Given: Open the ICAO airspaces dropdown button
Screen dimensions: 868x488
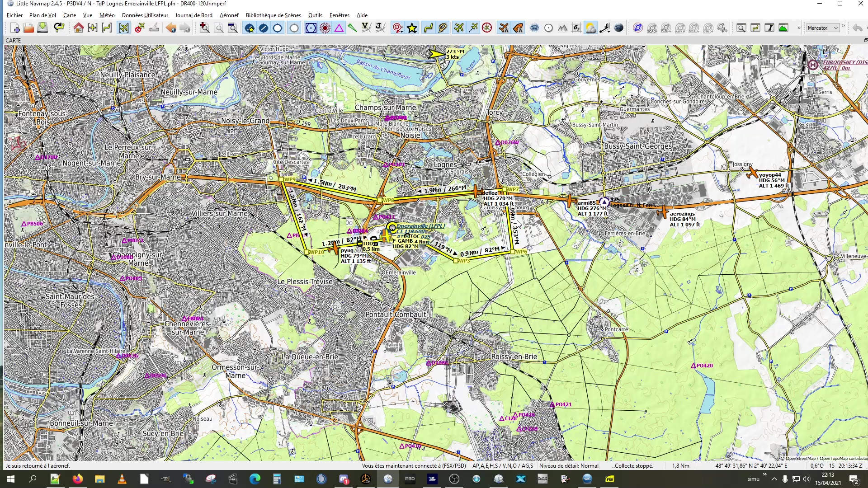Looking at the screenshot, I should [x=651, y=28].
